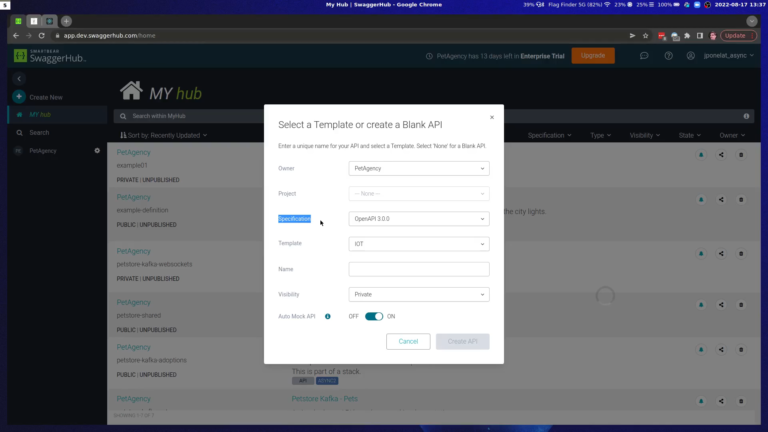The height and width of the screenshot is (432, 768).
Task: Click the ASYNC2 tag badge
Action: tap(327, 381)
